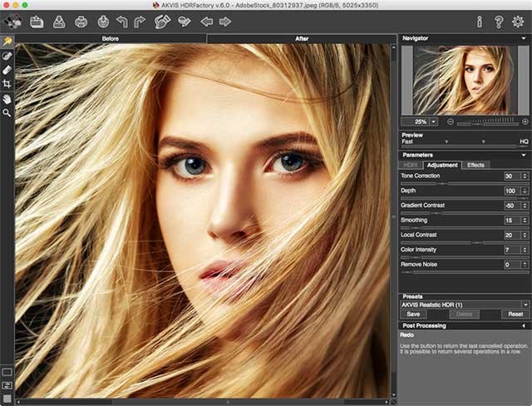Viewport: 532px width, 406px height.
Task: Open the Effects tab in Parameters
Action: click(475, 165)
